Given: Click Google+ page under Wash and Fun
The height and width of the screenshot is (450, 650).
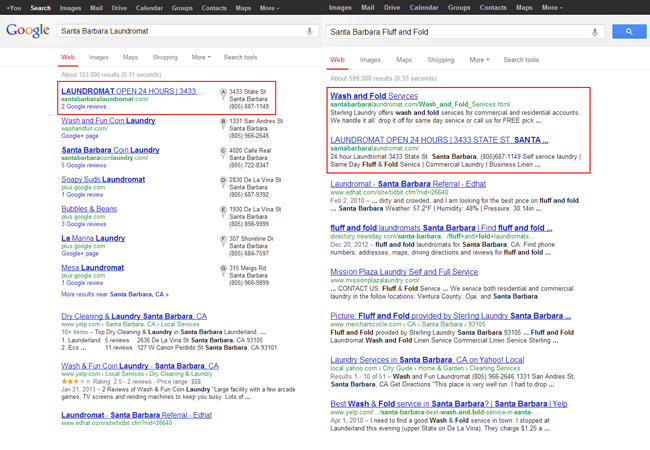Looking at the screenshot, I should tap(80, 136).
